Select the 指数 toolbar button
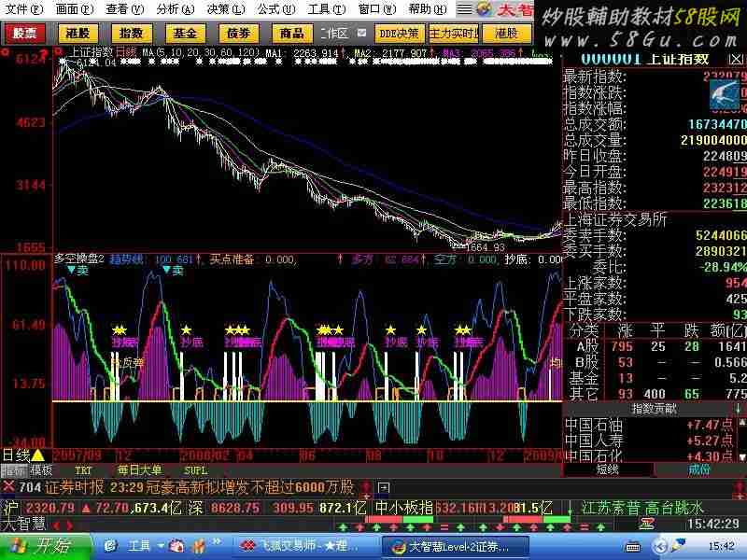 (x=132, y=34)
